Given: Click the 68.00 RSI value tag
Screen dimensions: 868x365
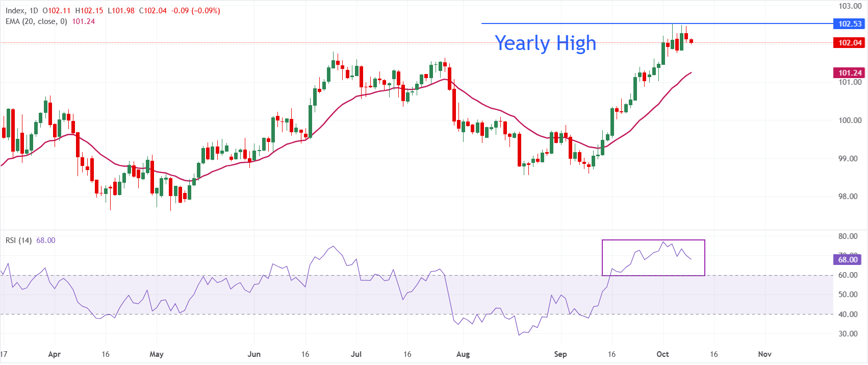Looking at the screenshot, I should pos(848,259).
